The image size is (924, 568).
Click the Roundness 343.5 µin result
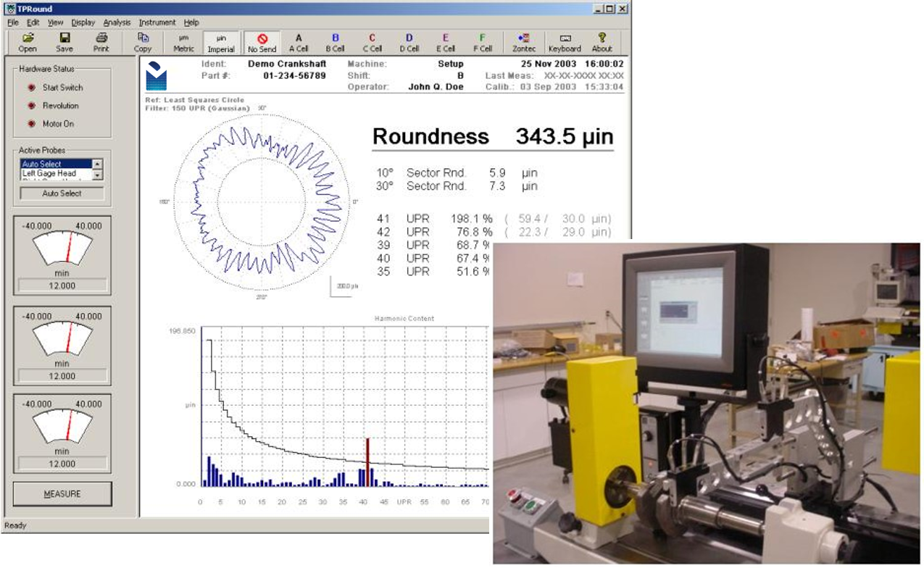click(x=493, y=136)
